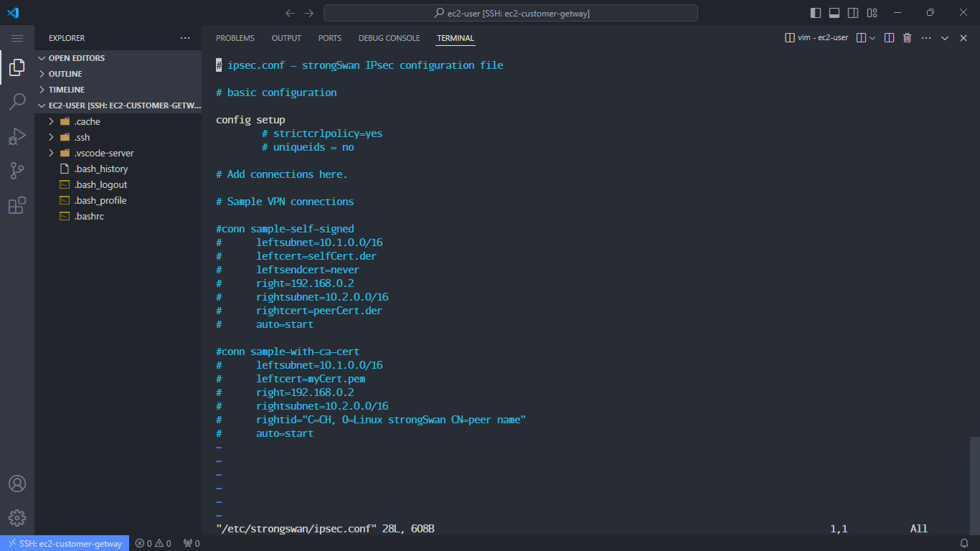Open the Source Control view
The image size is (980, 551).
coord(17,171)
